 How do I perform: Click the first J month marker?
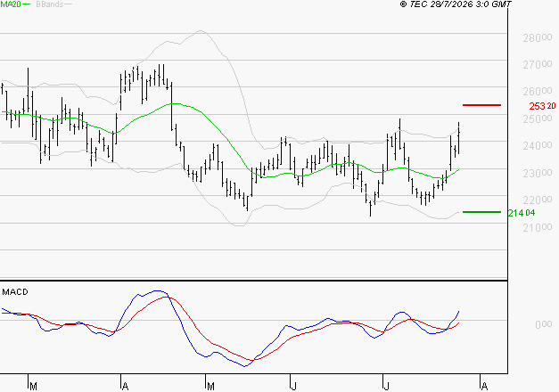[293, 387]
